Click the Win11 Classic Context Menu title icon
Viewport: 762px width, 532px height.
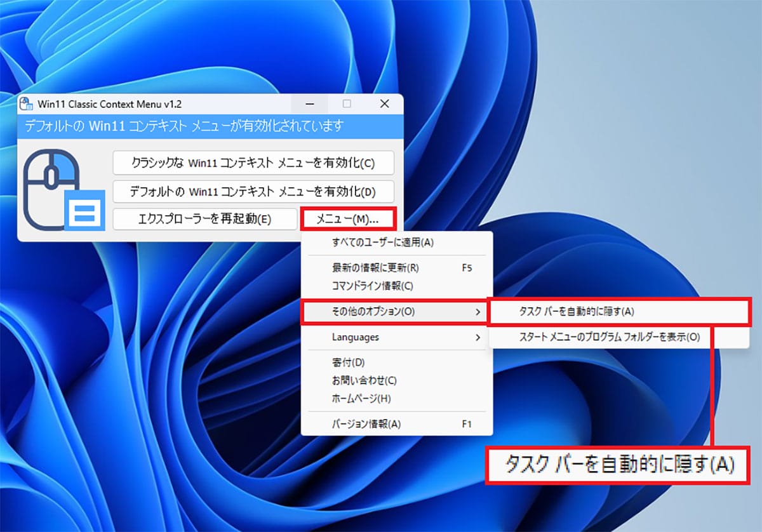(x=27, y=104)
